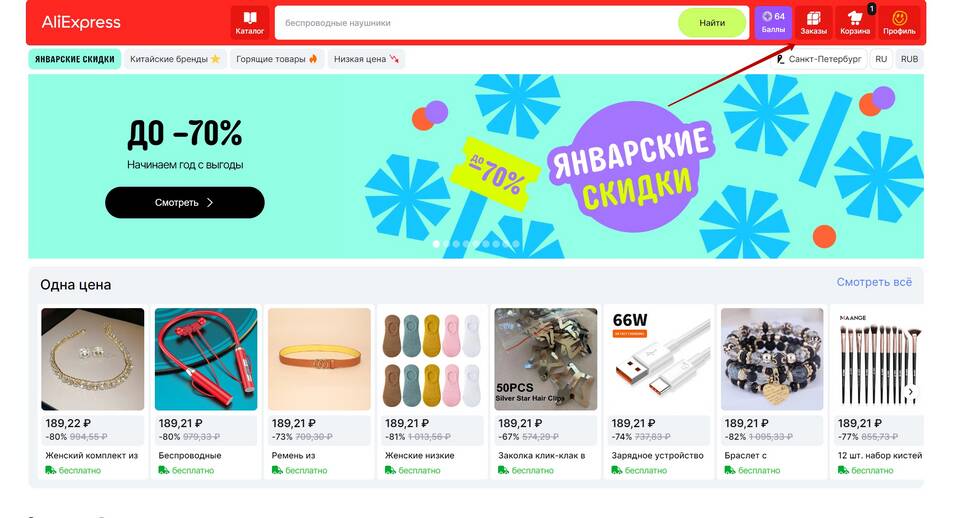Open Китайские бренды tab
960x518 pixels.
click(x=175, y=59)
